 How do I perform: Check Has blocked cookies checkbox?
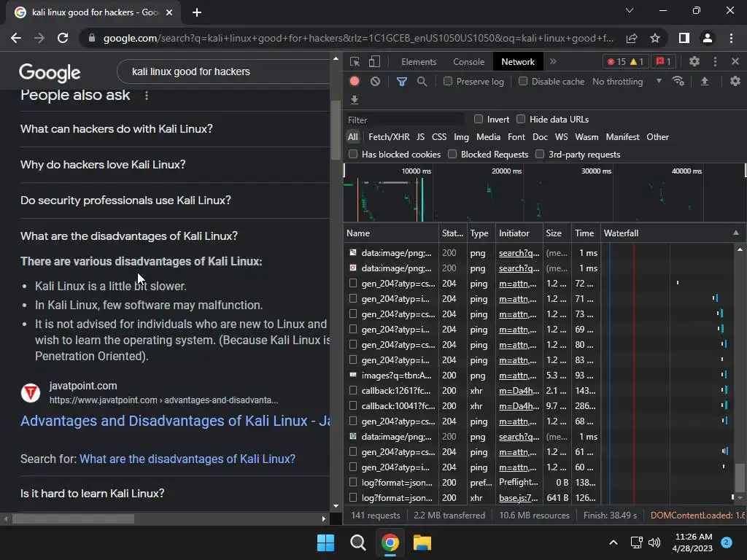(353, 154)
